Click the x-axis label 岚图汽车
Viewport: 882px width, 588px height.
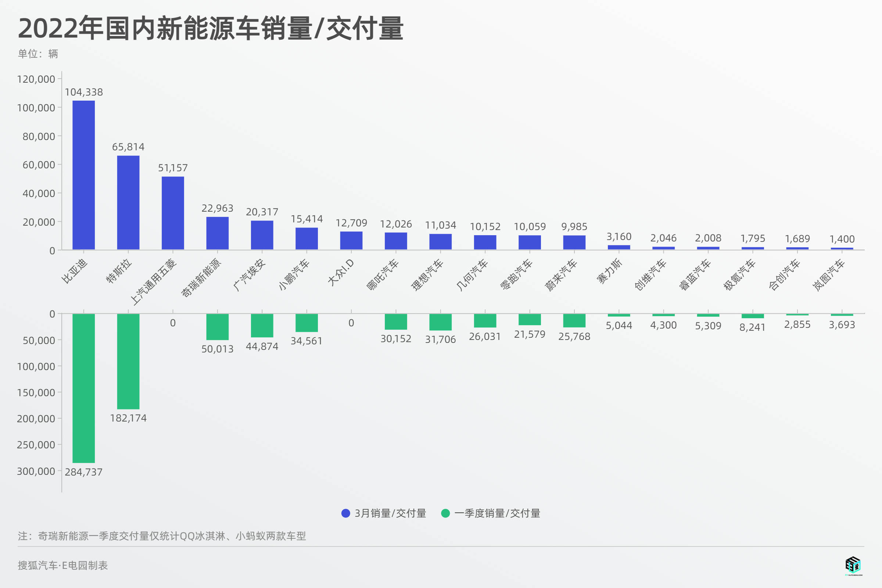point(829,275)
